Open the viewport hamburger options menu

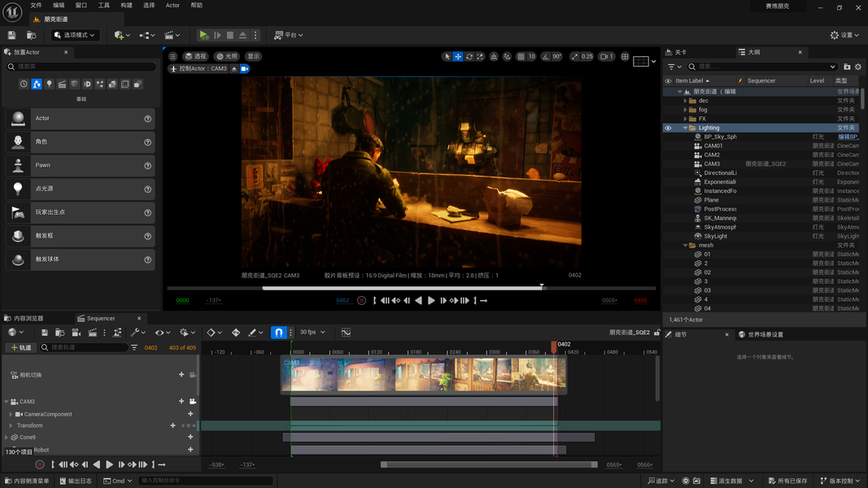click(x=172, y=56)
